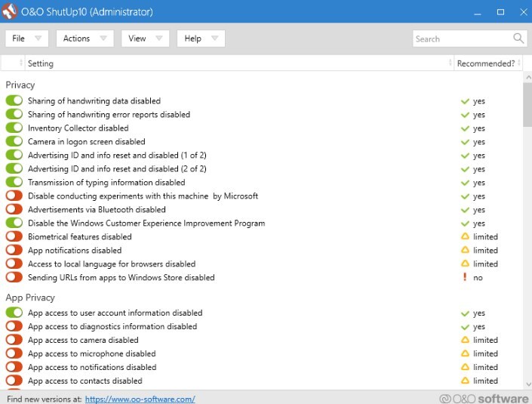Click yellow limited icon for App access to camera

(466, 341)
